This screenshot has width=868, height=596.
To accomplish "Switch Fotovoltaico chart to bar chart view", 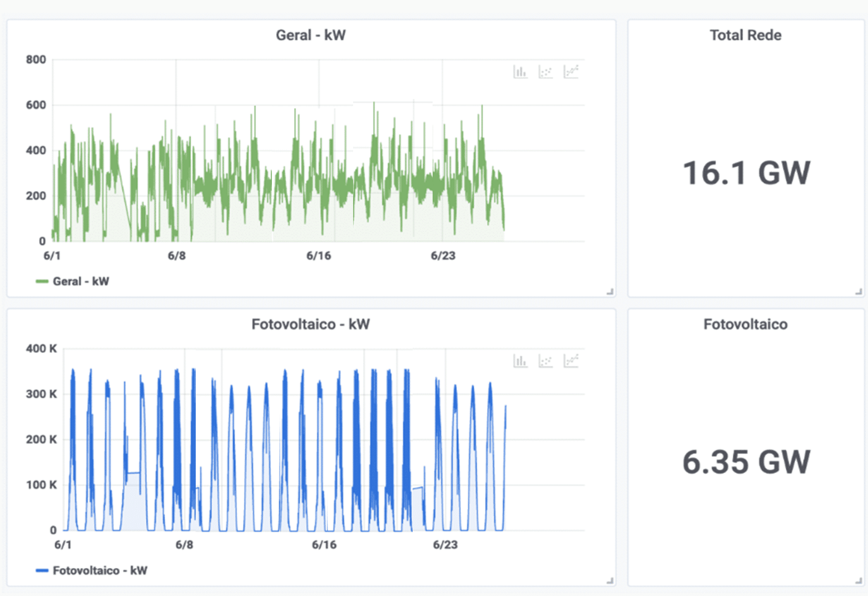I will tap(520, 361).
